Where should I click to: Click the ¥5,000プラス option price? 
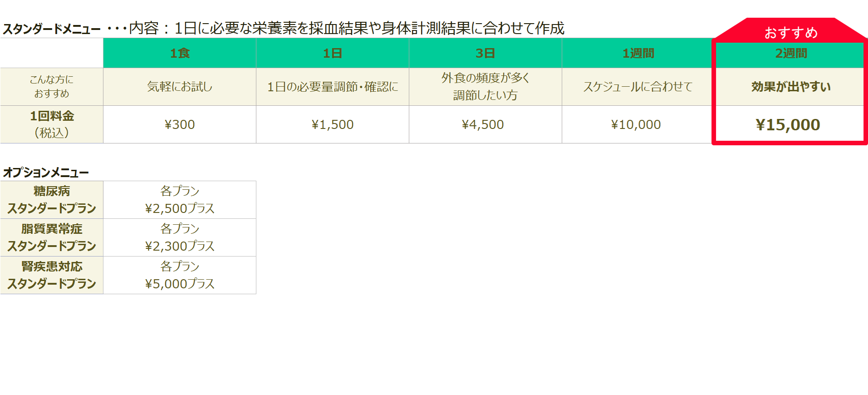click(180, 284)
